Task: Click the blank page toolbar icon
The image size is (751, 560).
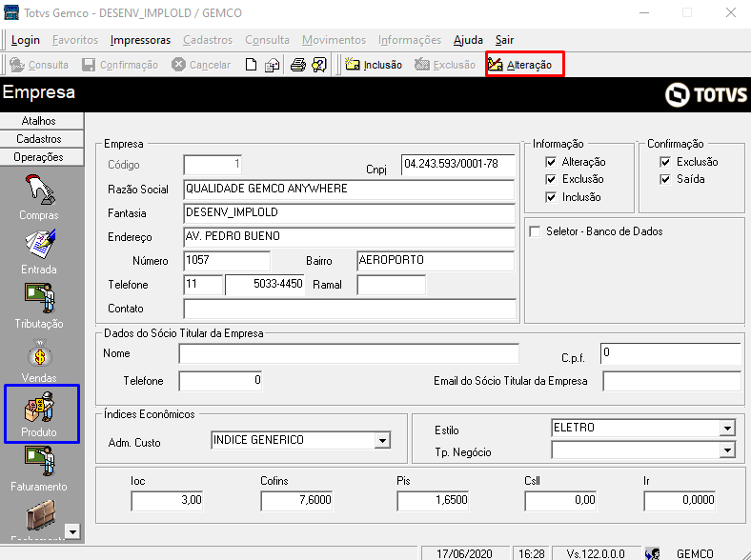Action: [252, 65]
